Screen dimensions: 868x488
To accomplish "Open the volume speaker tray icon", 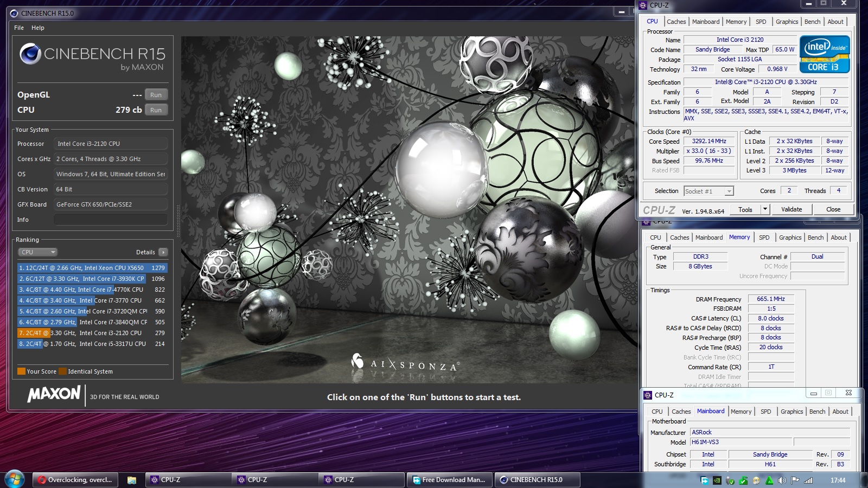I will point(782,480).
